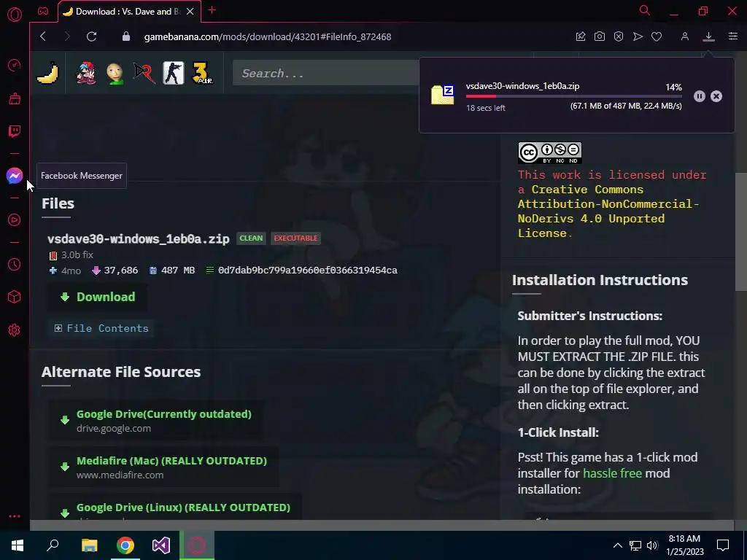Select the Download : Vs. Dave tab
This screenshot has width=747, height=560.
123,12
